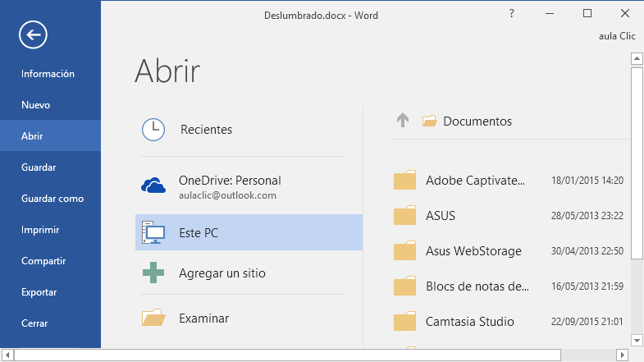Click vertical scrollbar down arrow
Screen dimensions: 644x362
tap(637, 341)
